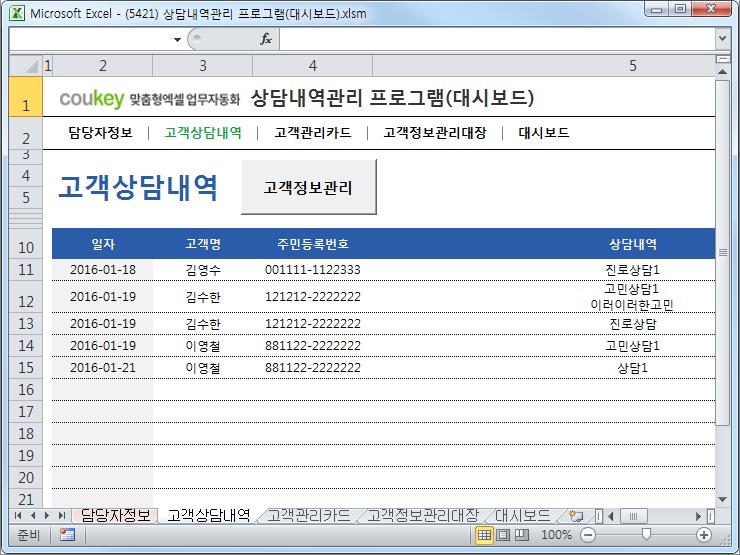
Task: Select row header 12
Action: (x=26, y=297)
